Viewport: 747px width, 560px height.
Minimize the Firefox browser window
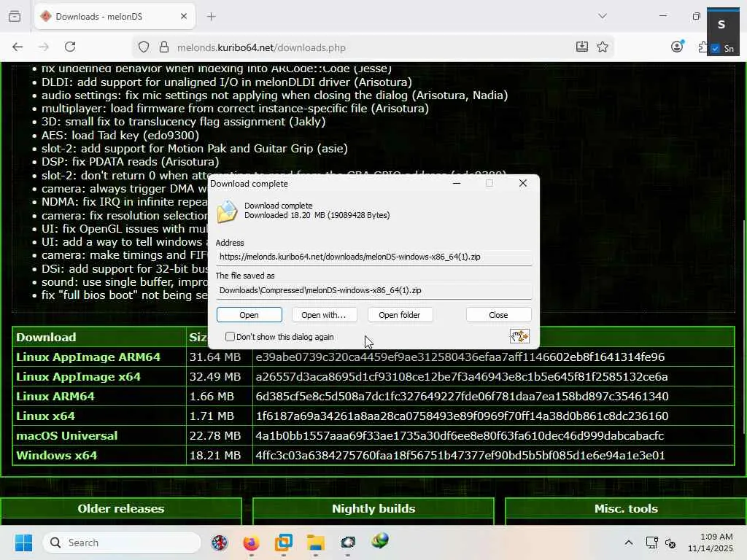(662, 16)
